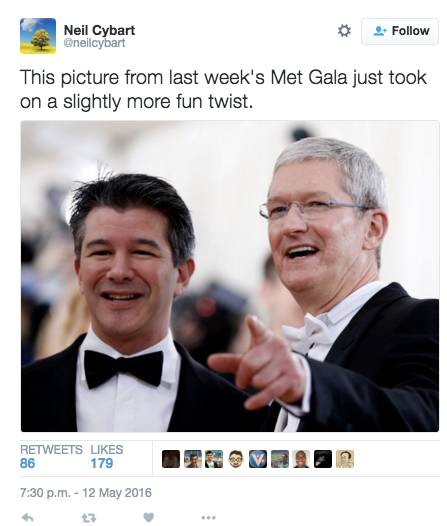This screenshot has height=526, width=447.
Task: Open the cartoon face with glasses avatar
Action: [x=236, y=459]
